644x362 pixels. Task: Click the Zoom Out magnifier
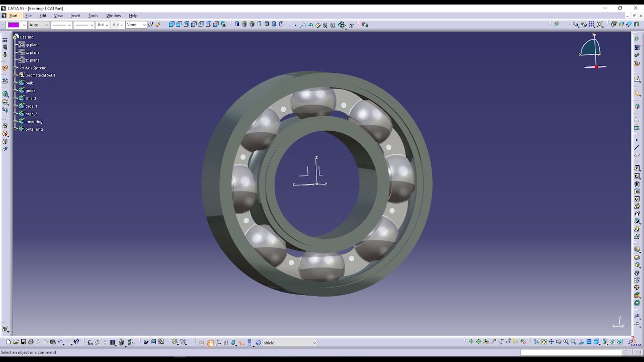[574, 342]
